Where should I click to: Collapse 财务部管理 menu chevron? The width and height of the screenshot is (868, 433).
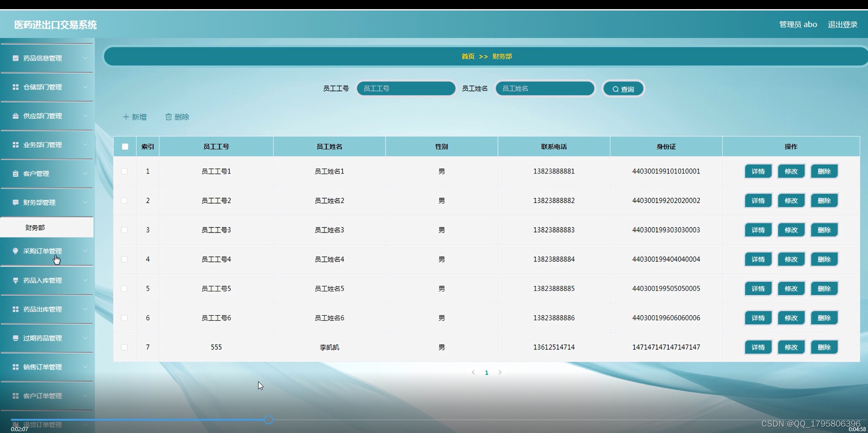pyautogui.click(x=85, y=202)
